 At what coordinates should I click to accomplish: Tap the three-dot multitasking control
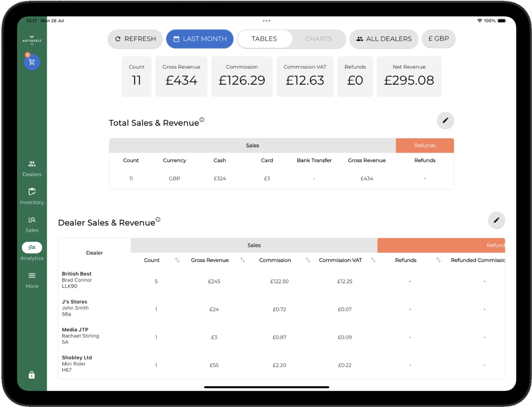(266, 21)
